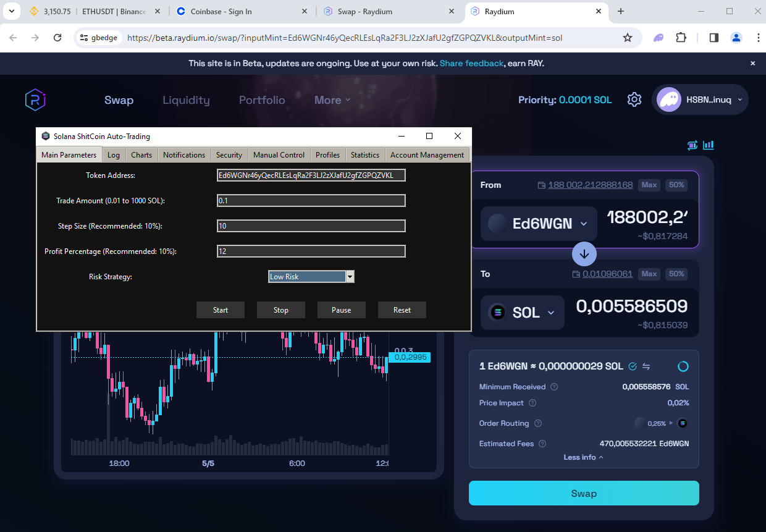Click the SOL token logo in To field
Screen dimensions: 766x532
point(498,313)
